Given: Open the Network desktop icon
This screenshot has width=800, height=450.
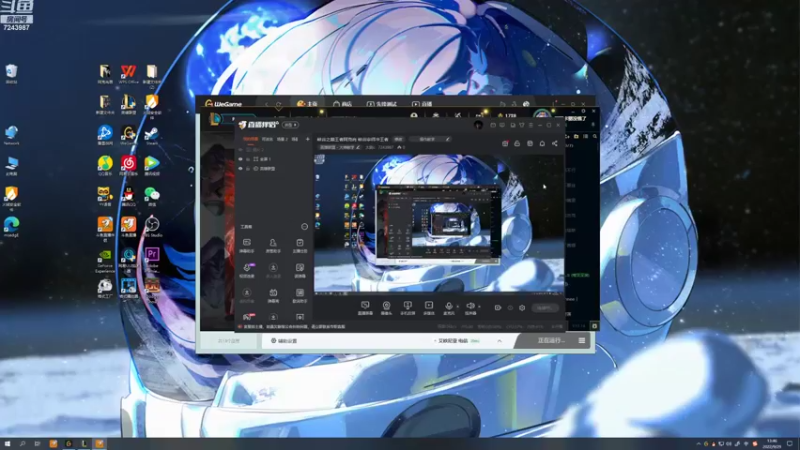Looking at the screenshot, I should (11, 135).
